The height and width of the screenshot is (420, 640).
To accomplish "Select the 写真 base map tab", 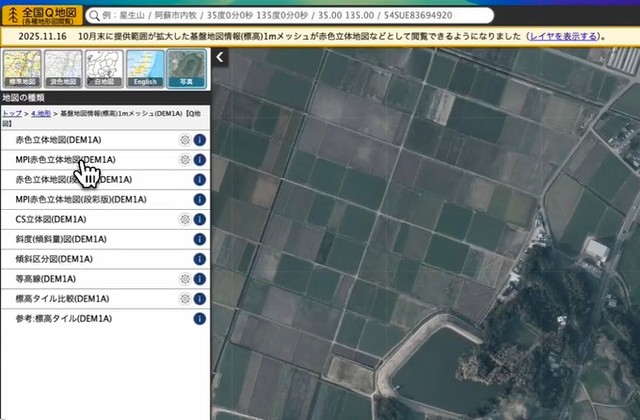I will [x=186, y=69].
